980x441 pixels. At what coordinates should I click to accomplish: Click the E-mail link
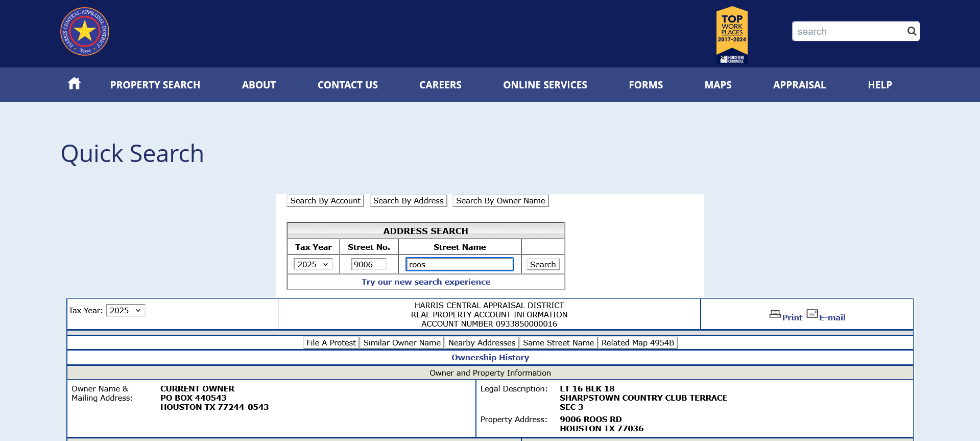pos(832,317)
